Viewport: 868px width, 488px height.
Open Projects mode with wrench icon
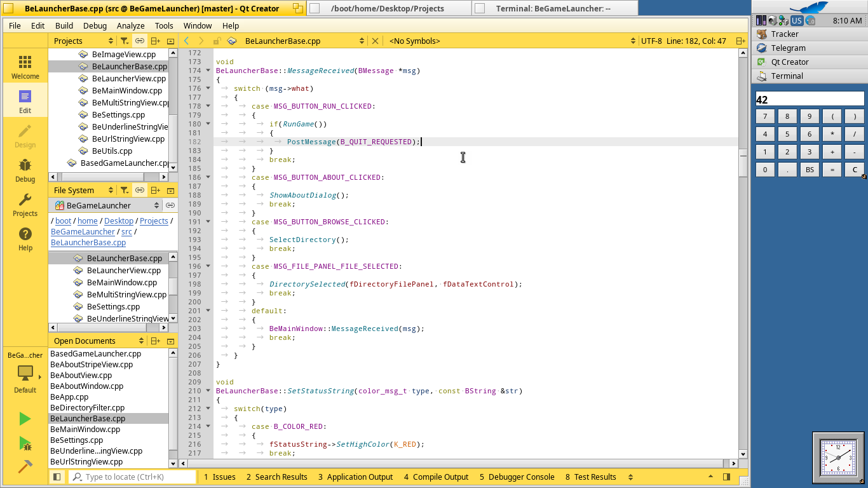pos(25,205)
